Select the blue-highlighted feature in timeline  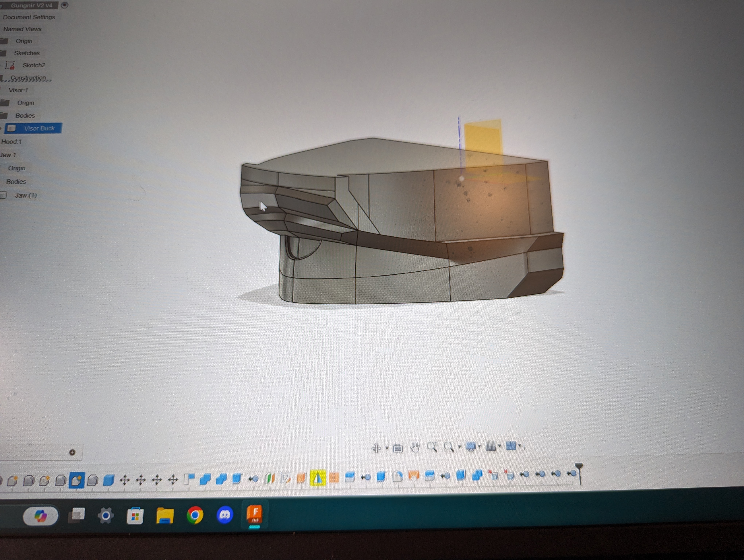tap(76, 480)
